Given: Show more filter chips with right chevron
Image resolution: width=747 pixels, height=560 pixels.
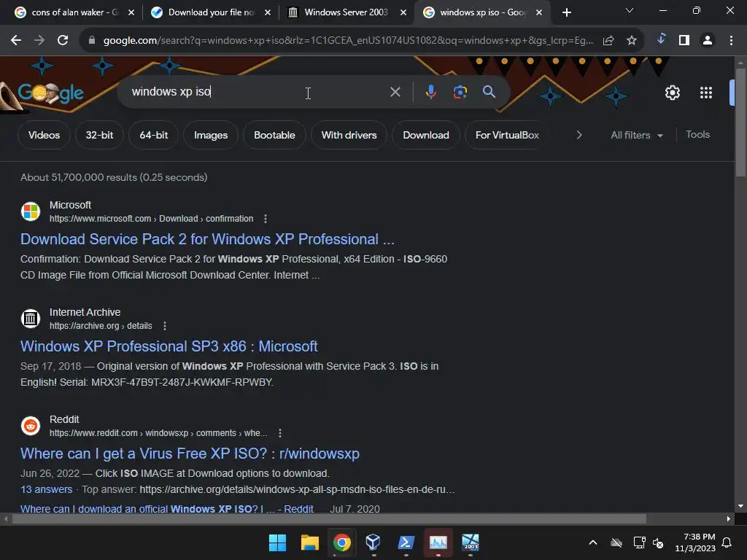Looking at the screenshot, I should pyautogui.click(x=578, y=135).
